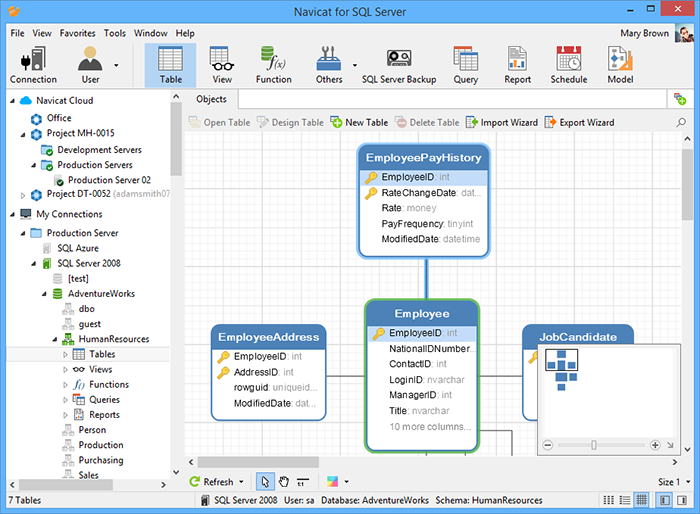Click the SQL Server Backup icon

coord(399,65)
